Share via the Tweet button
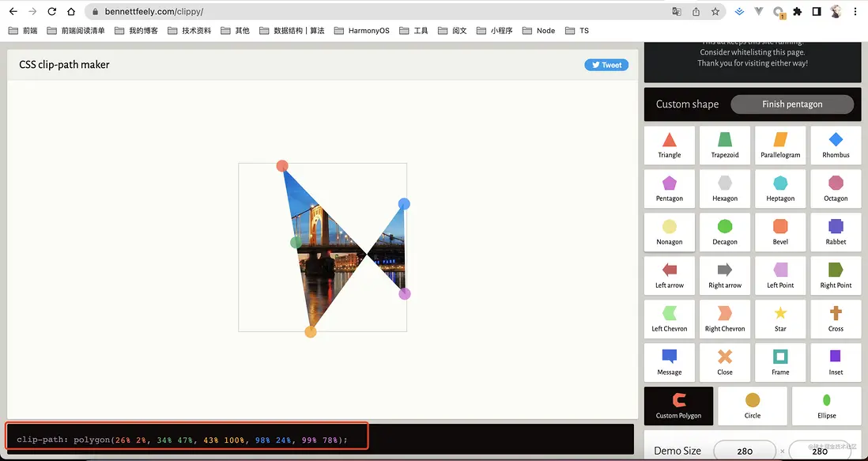Screen dimensions: 868x461 click(606, 65)
